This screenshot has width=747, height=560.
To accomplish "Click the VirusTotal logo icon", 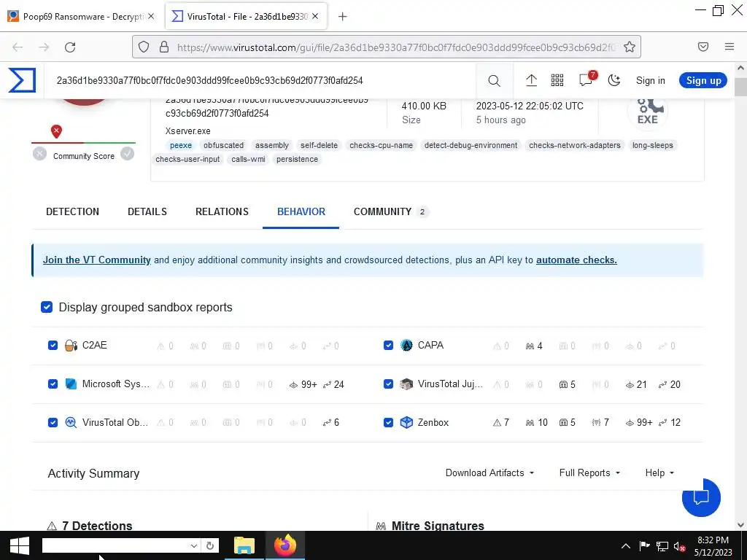I will (x=22, y=80).
